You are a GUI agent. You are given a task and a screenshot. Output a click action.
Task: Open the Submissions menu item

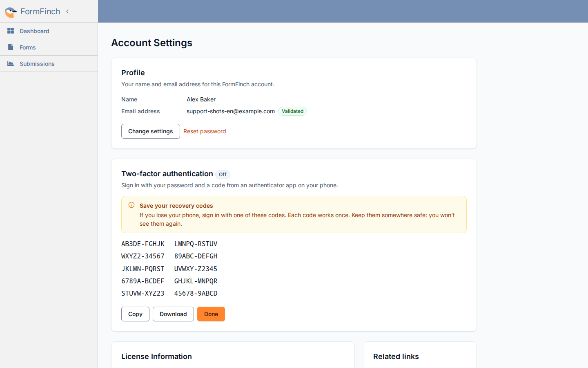click(x=49, y=64)
